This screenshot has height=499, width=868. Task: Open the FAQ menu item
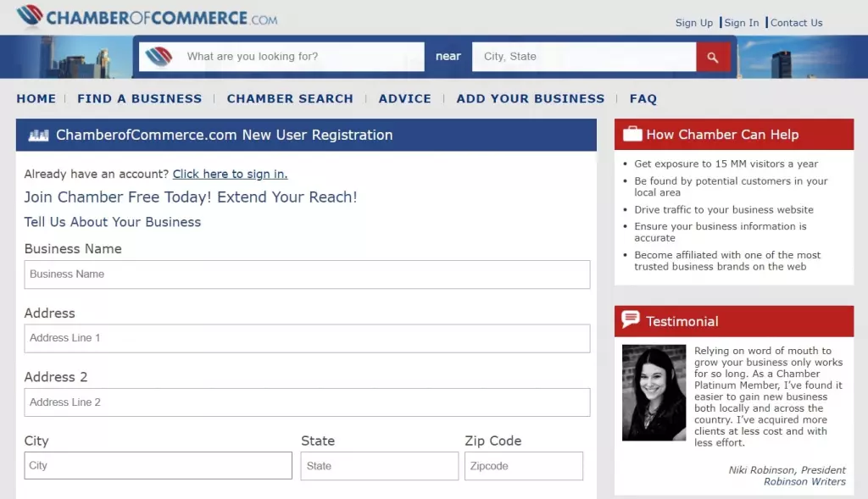tap(643, 98)
